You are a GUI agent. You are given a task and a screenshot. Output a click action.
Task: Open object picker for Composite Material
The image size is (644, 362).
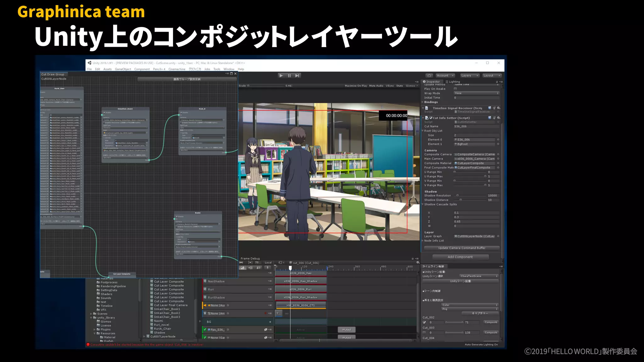[498, 163]
